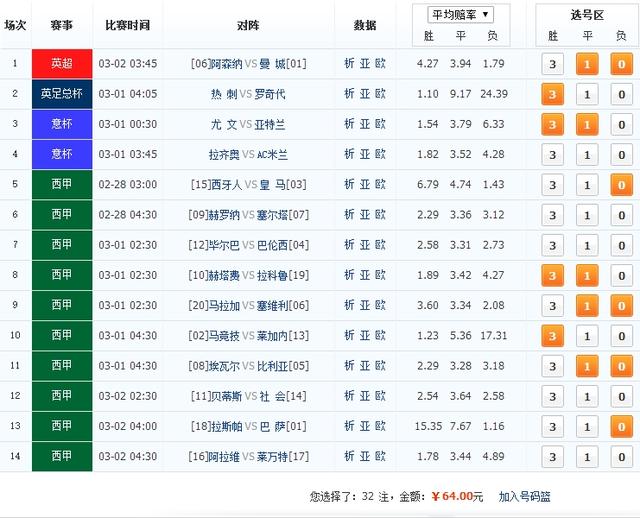Select draw (1) for 阿拉维 VS 莱万特
The width and height of the screenshot is (640, 518).
click(587, 457)
